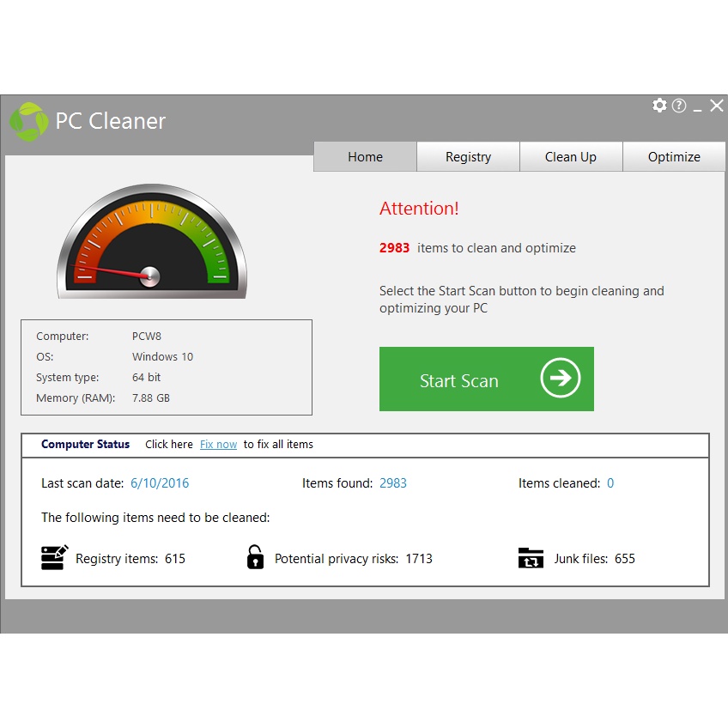This screenshot has width=728, height=728.
Task: Click the Items found count 2983
Action: click(393, 483)
